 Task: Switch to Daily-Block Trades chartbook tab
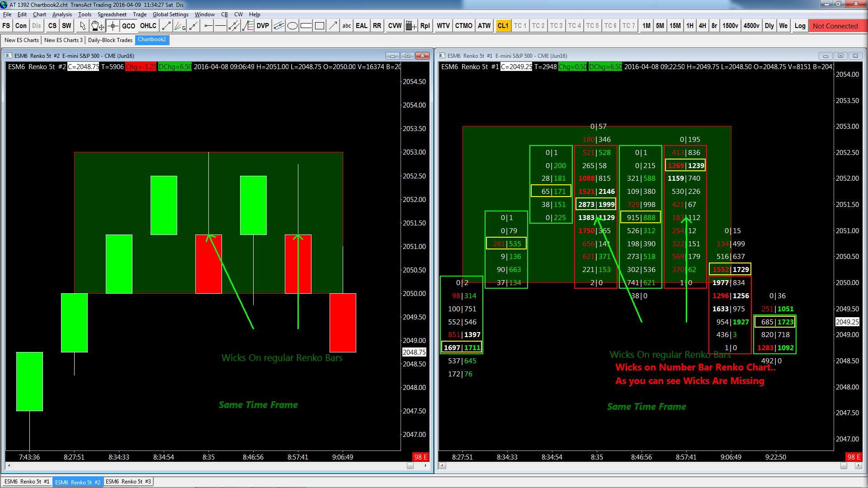(110, 40)
